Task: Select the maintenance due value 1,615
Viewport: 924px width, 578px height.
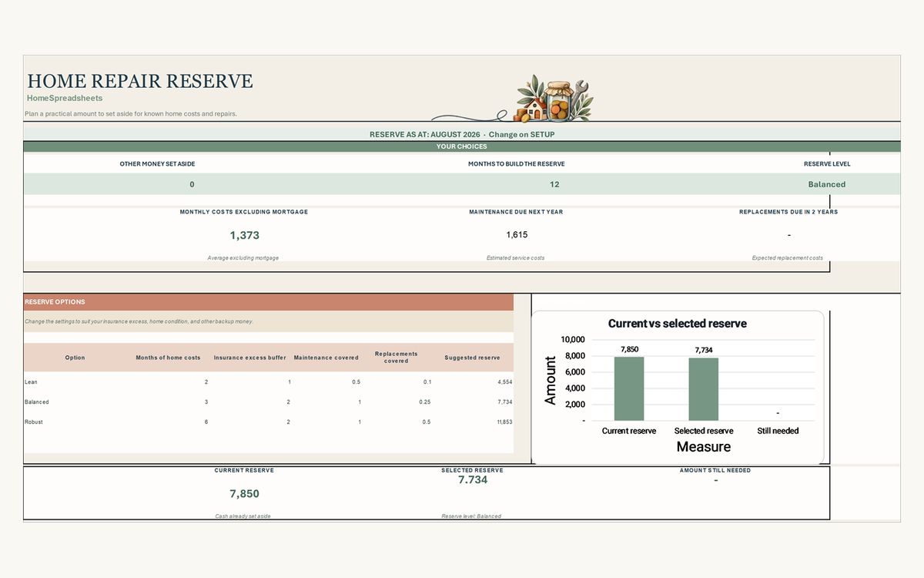Action: pyautogui.click(x=517, y=234)
